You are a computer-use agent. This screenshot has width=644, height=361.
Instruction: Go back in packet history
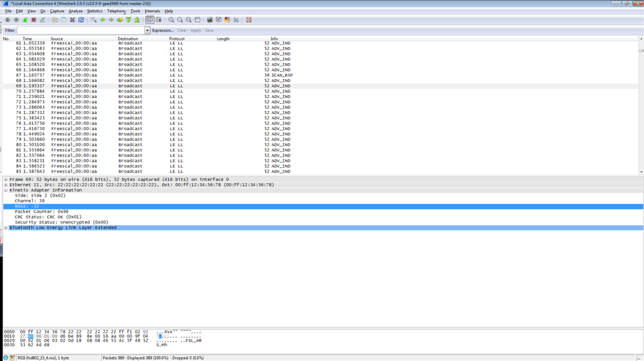pos(102,20)
